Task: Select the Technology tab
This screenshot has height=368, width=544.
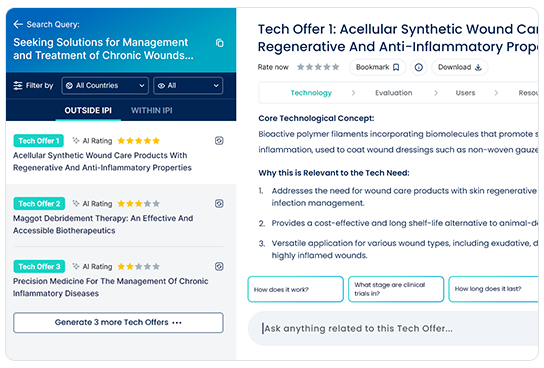Action: [x=311, y=93]
